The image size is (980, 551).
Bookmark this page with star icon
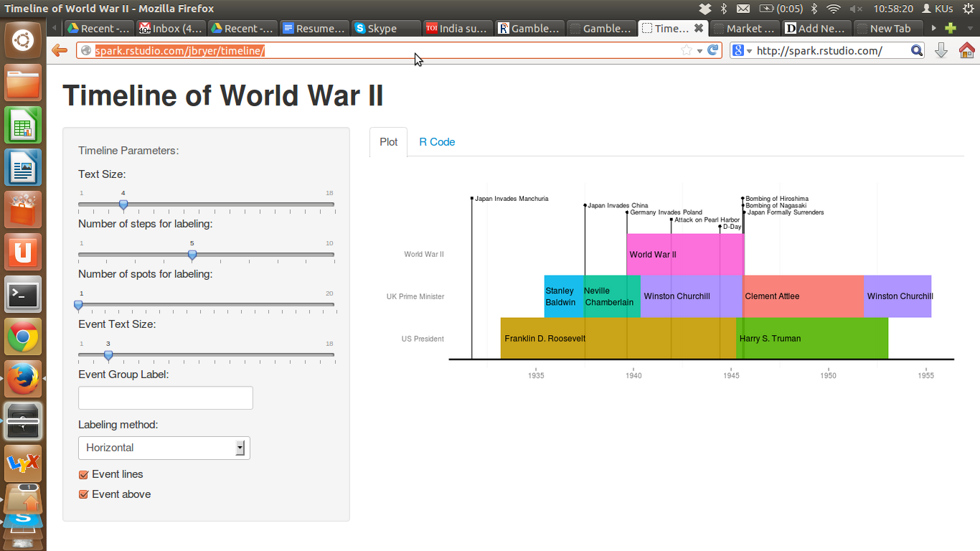pos(687,50)
